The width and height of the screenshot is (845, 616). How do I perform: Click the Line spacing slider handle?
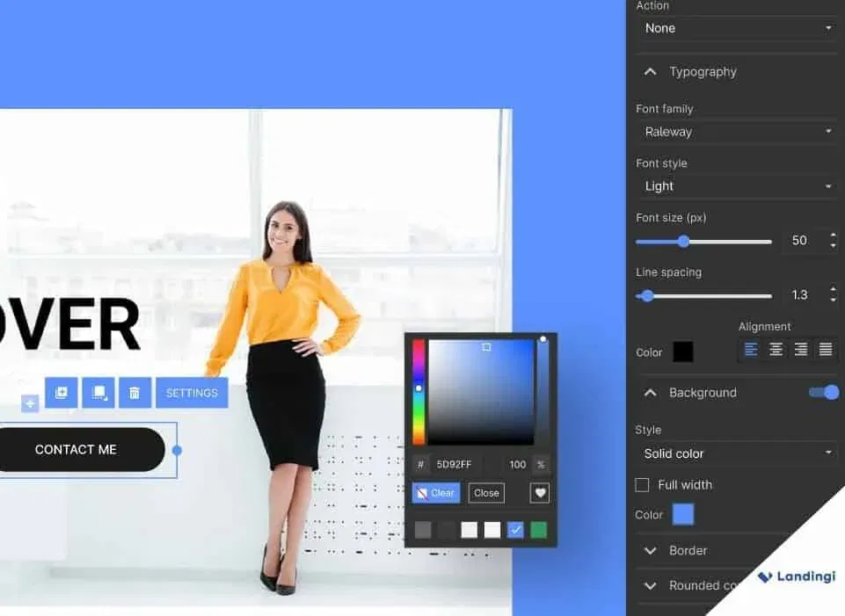(x=647, y=295)
